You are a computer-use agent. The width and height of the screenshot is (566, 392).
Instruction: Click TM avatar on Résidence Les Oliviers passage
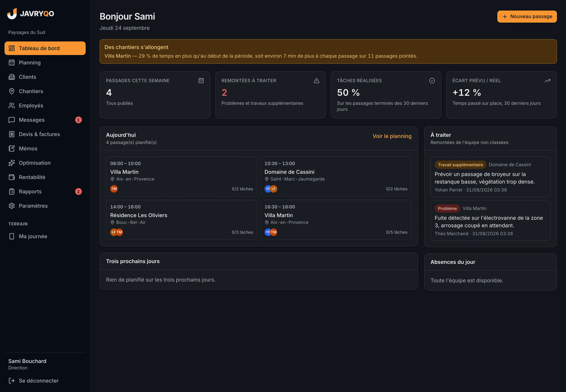tap(119, 232)
